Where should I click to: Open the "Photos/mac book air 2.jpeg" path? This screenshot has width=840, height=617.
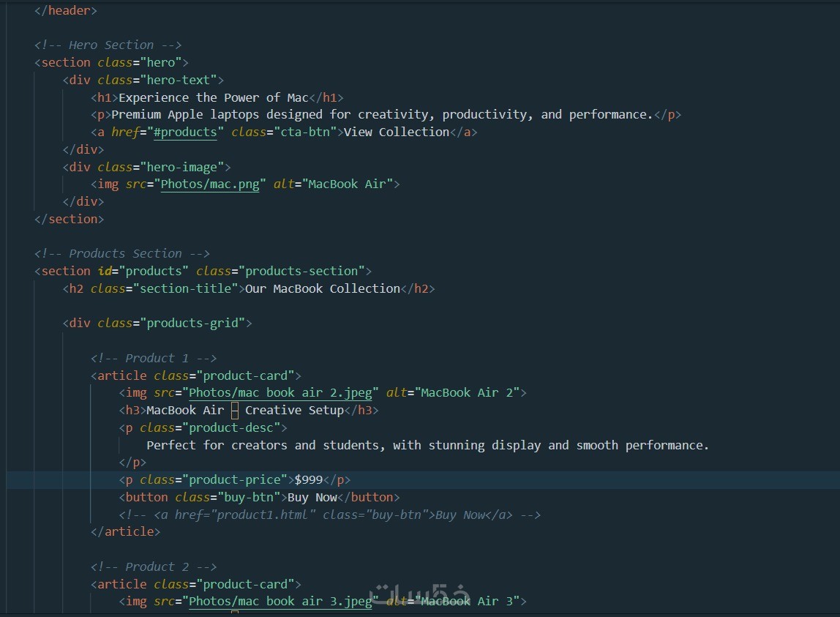[280, 393]
